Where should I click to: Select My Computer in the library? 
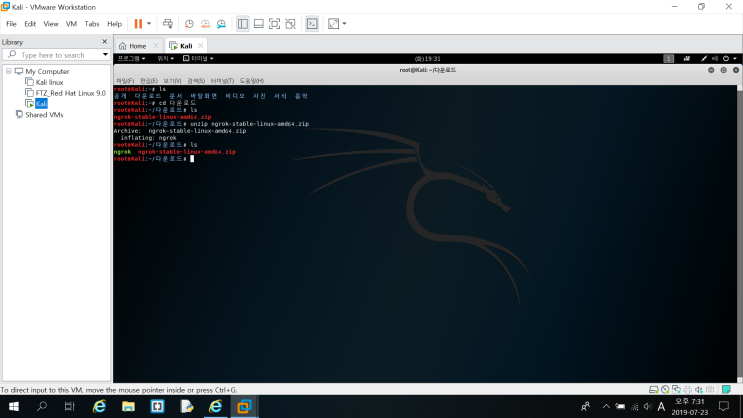coord(47,71)
